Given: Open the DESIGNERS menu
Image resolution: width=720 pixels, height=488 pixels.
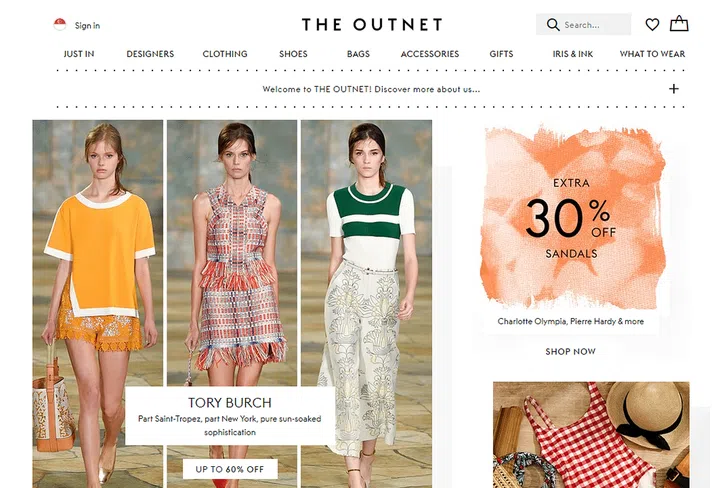Looking at the screenshot, I should 150,54.
